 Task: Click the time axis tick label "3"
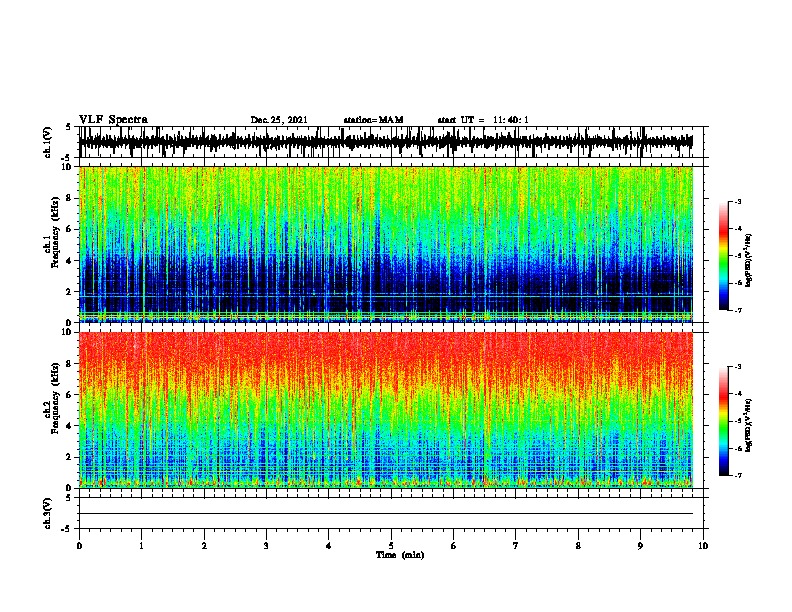(x=266, y=546)
